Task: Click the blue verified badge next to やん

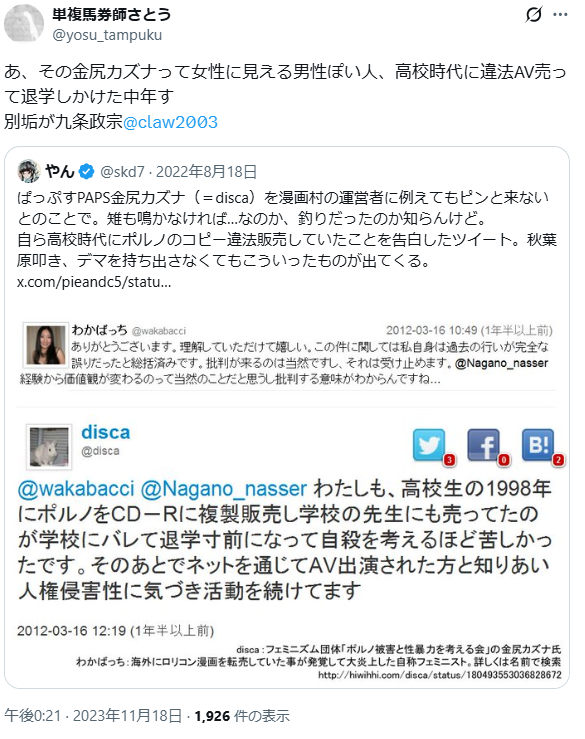Action: (x=86, y=172)
